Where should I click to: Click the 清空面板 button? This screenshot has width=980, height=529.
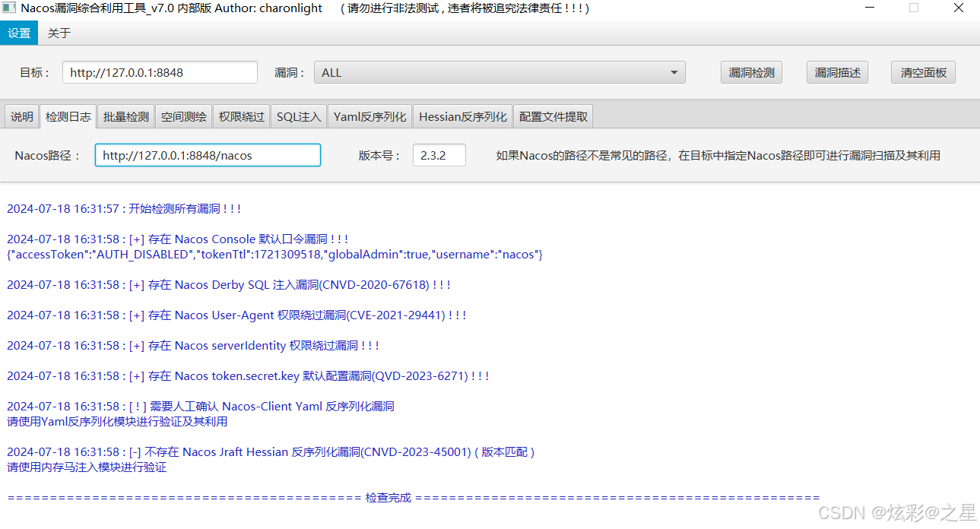tap(923, 73)
